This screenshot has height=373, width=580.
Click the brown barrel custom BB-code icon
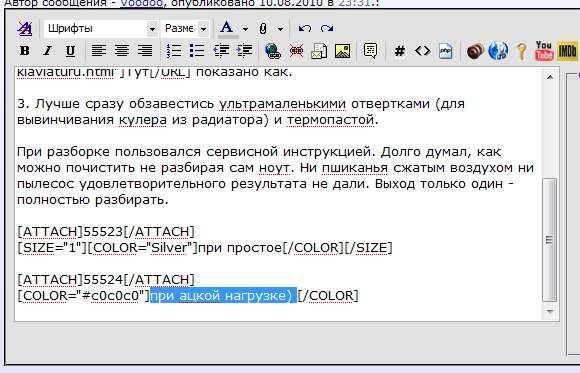click(475, 51)
